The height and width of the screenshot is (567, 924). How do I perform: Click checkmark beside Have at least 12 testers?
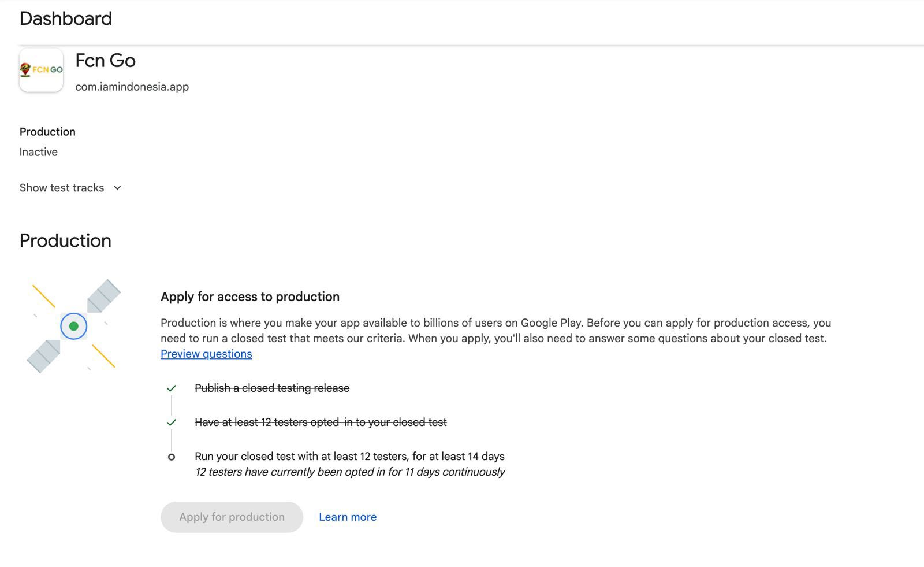point(172,423)
